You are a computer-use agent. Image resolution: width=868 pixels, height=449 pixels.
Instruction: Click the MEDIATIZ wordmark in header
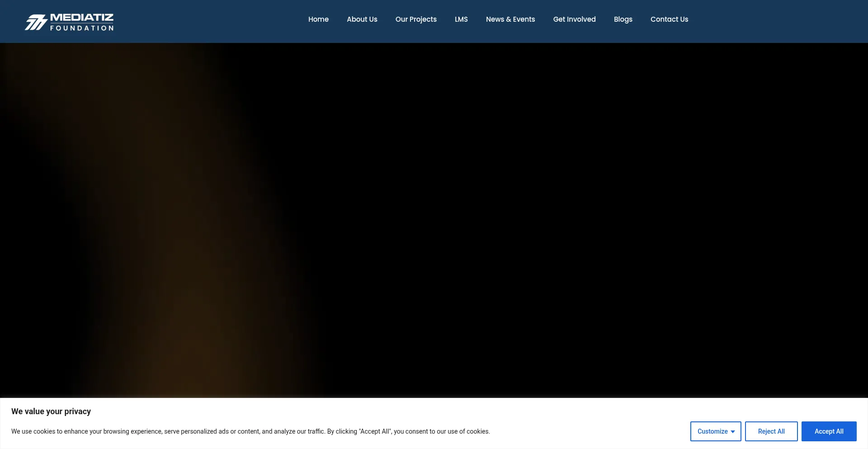[82, 18]
